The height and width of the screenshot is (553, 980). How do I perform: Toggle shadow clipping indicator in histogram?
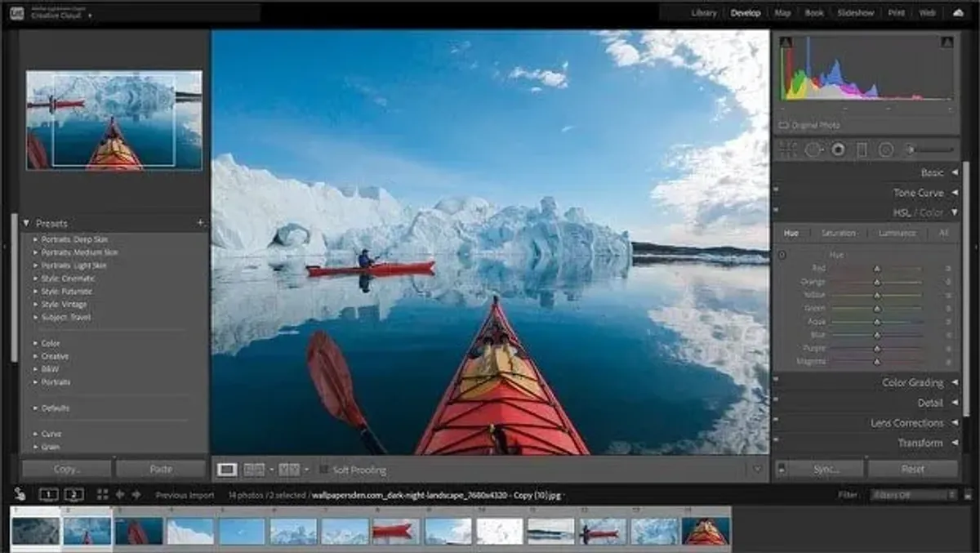pos(786,42)
